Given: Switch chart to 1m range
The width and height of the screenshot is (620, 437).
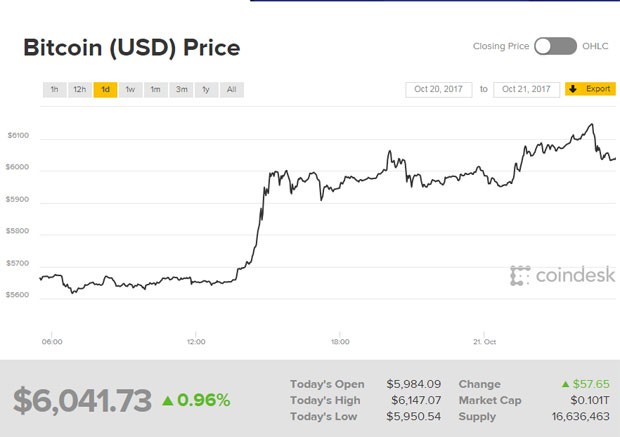Looking at the screenshot, I should coord(155,90).
